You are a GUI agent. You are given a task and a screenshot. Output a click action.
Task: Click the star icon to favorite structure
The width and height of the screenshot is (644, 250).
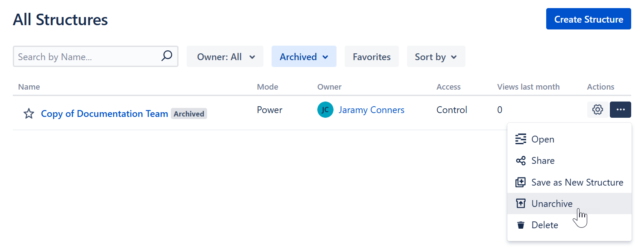point(29,114)
